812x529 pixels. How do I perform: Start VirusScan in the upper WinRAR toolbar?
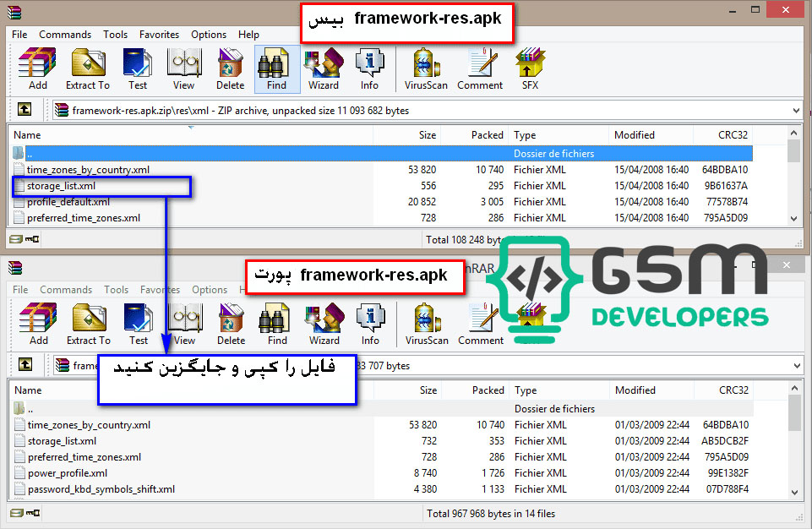(x=426, y=69)
